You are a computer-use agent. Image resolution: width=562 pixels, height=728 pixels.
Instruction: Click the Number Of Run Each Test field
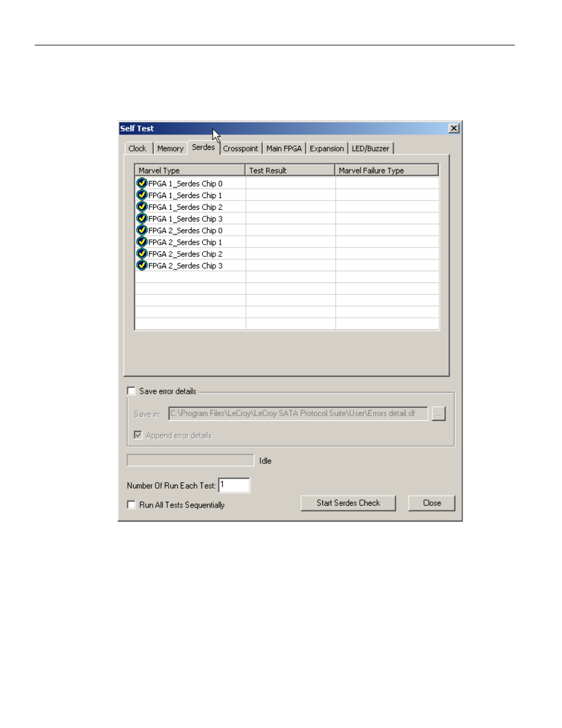234,485
